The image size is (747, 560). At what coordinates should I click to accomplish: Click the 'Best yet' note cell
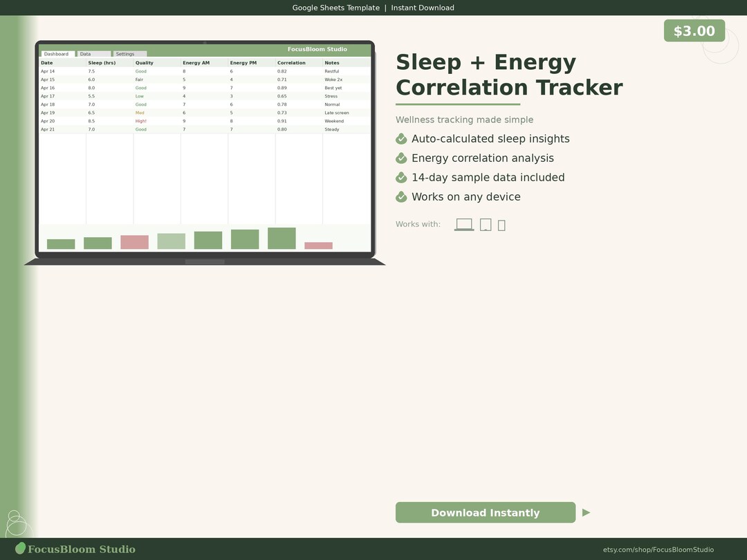point(333,88)
